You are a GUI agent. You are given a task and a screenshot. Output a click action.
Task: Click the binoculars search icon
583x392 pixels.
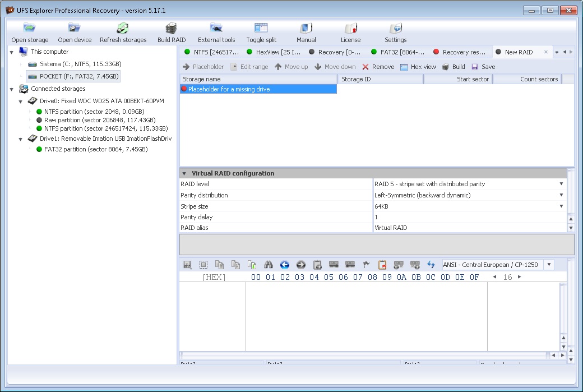tap(268, 265)
